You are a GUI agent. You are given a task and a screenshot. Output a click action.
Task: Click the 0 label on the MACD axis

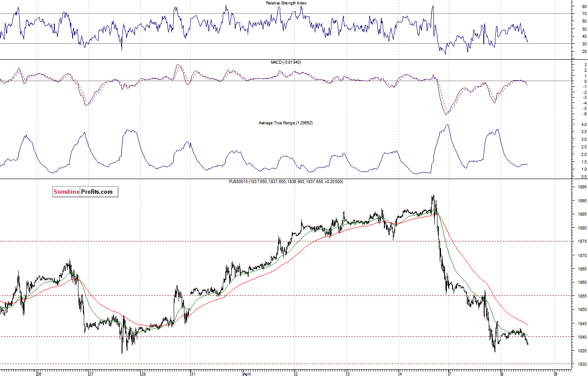pos(584,81)
